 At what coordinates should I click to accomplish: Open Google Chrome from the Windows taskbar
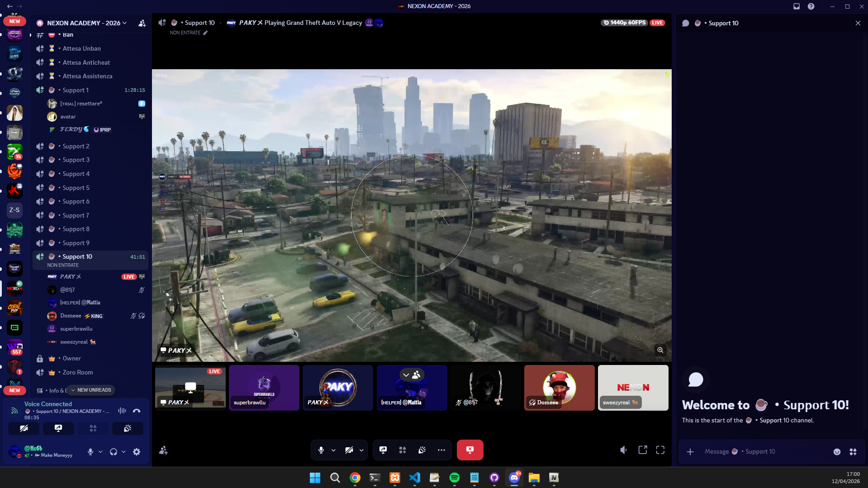tap(355, 478)
